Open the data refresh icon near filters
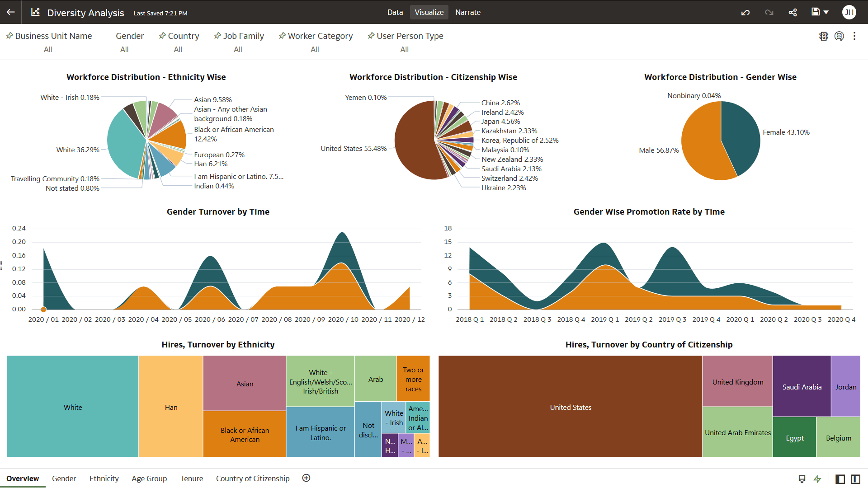Viewport: 868px width, 488px height. pyautogui.click(x=840, y=36)
